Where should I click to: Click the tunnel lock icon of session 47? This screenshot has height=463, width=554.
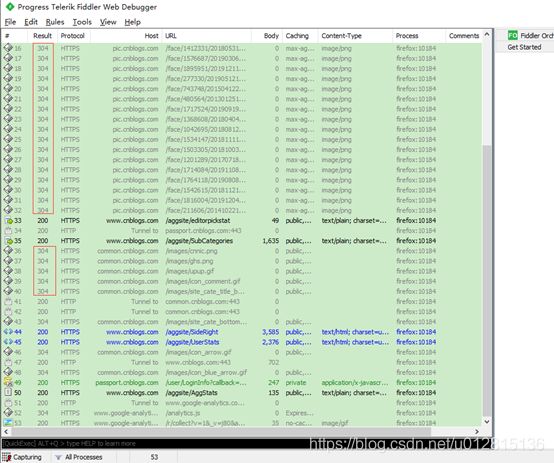click(x=8, y=362)
